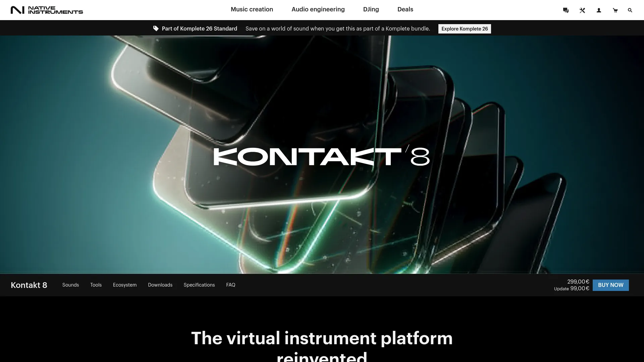644x362 pixels.
Task: Click 'The virtual instrument platform' headline
Action: 322,338
